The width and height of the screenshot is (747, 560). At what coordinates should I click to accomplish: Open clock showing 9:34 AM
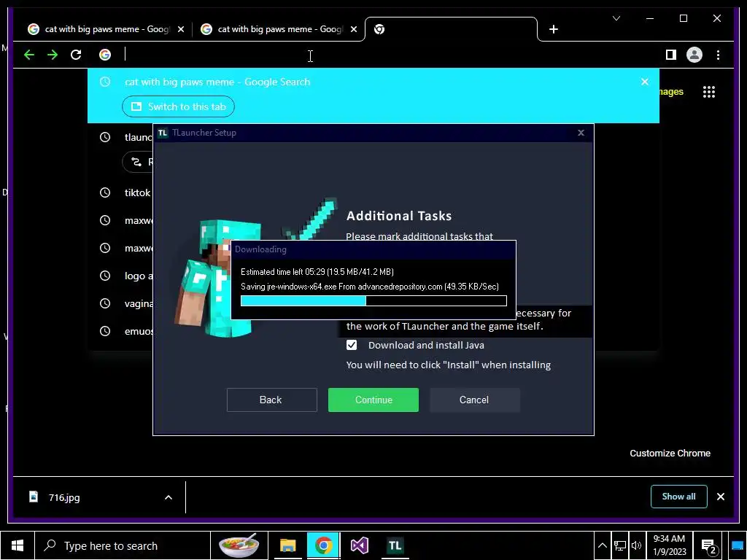click(x=669, y=545)
